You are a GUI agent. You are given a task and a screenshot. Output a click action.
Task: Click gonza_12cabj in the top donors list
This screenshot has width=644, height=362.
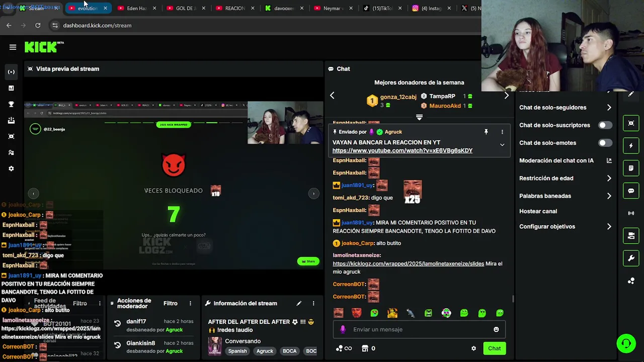[x=398, y=97]
